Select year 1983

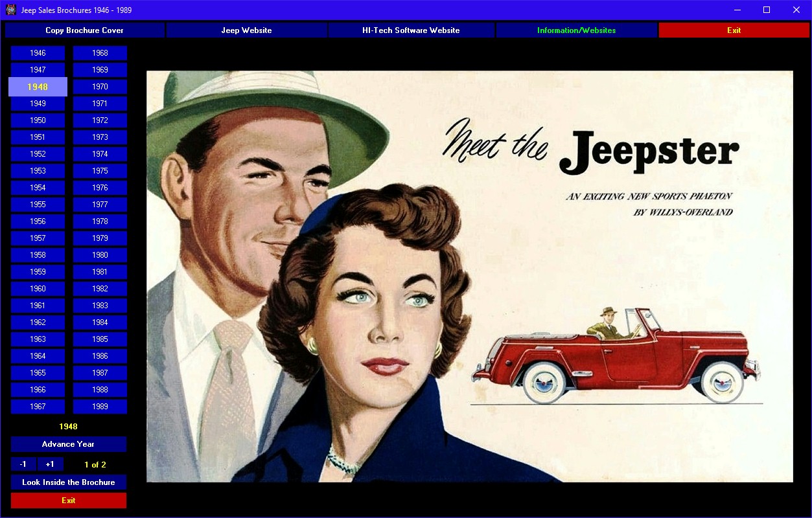100,306
